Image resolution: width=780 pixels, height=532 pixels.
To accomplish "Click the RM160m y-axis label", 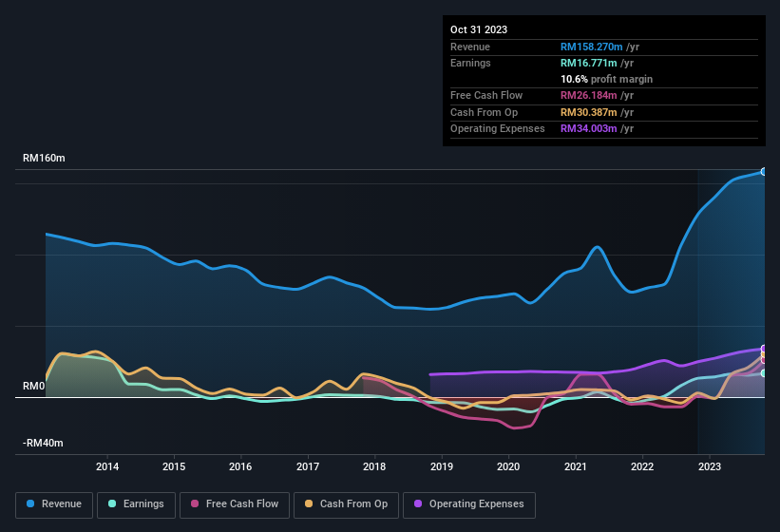I will tap(44, 159).
